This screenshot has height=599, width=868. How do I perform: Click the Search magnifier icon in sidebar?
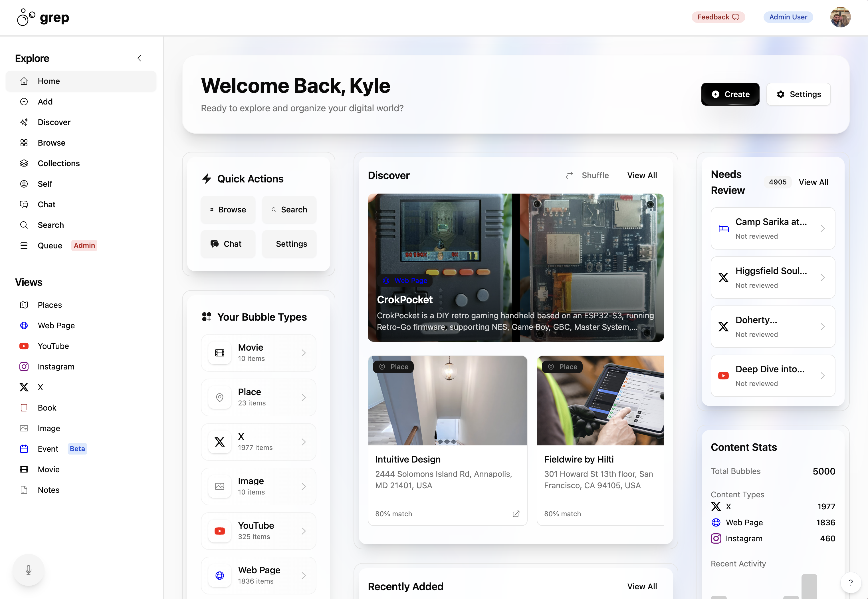point(24,225)
